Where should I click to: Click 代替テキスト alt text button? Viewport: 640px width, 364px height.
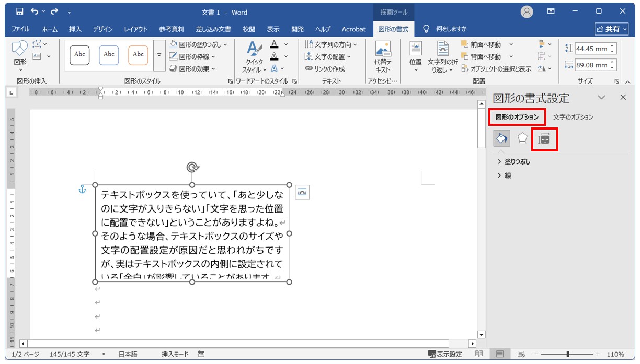click(x=383, y=57)
